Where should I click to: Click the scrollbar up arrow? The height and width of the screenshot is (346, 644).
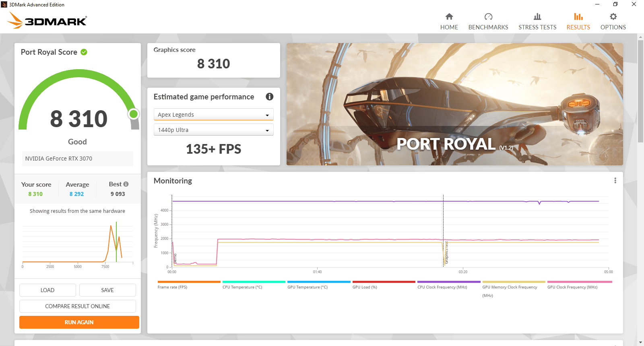[x=640, y=37]
